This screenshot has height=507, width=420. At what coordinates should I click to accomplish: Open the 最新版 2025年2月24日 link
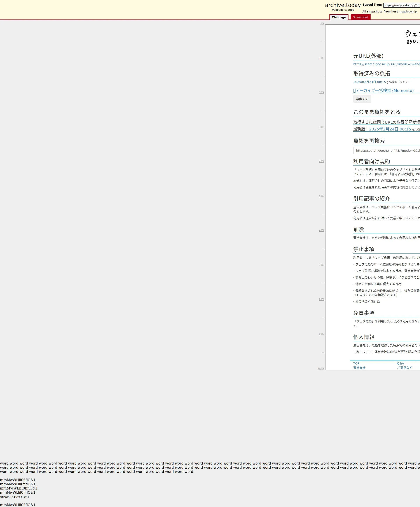pyautogui.click(x=390, y=129)
